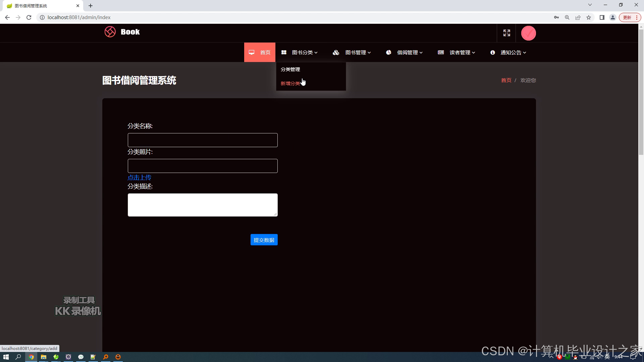Click the pie chart icon beside 借阅管理
The height and width of the screenshot is (362, 644).
388,52
